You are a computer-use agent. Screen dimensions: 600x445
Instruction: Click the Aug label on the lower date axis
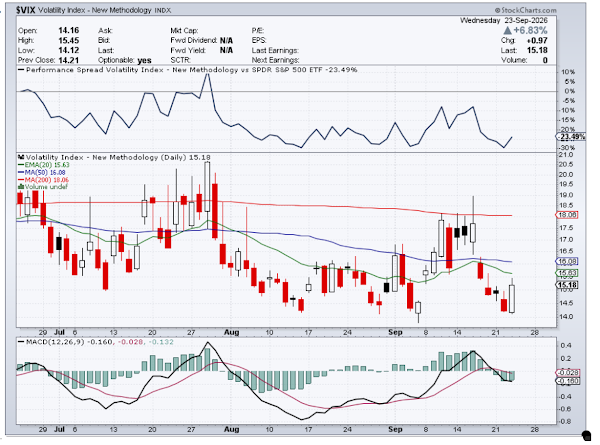pyautogui.click(x=232, y=429)
